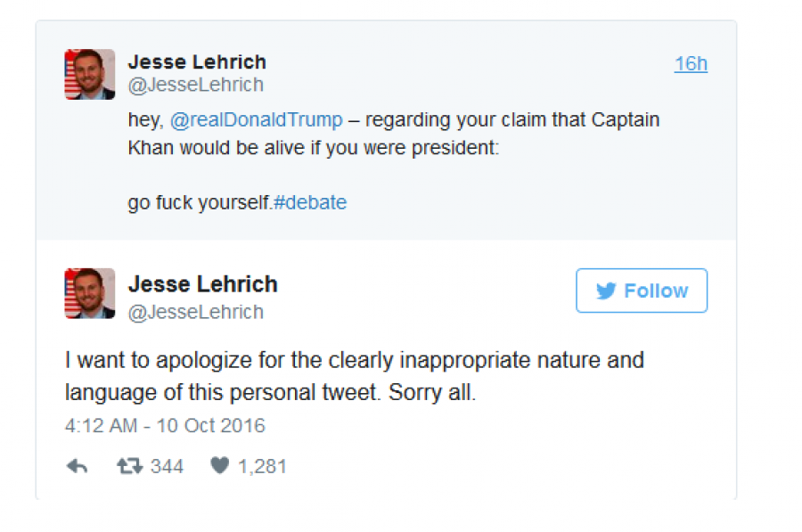
Task: Open the profile photo in the quoted tweet
Action: coord(90,74)
